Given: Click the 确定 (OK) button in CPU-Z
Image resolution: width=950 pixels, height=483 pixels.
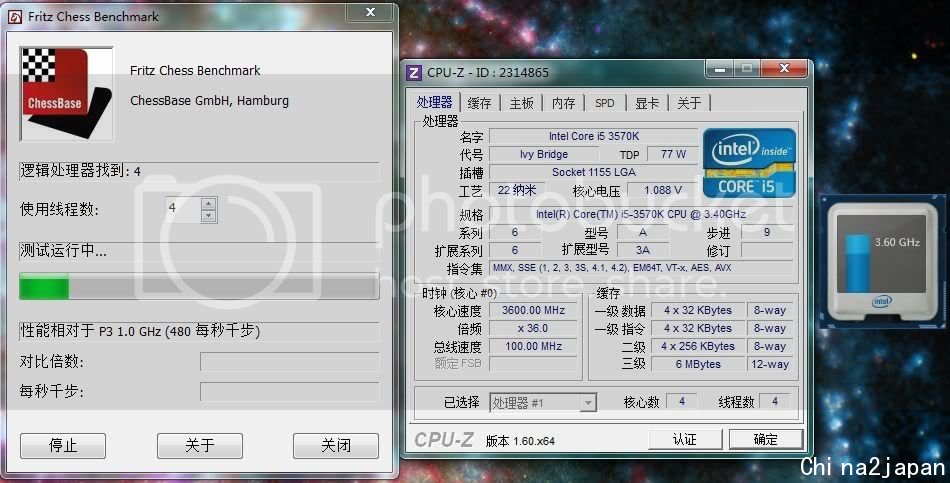Looking at the screenshot, I should coord(766,439).
